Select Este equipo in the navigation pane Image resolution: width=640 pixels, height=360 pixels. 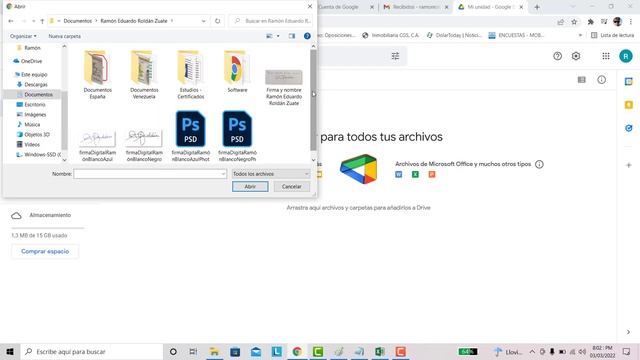(x=34, y=74)
